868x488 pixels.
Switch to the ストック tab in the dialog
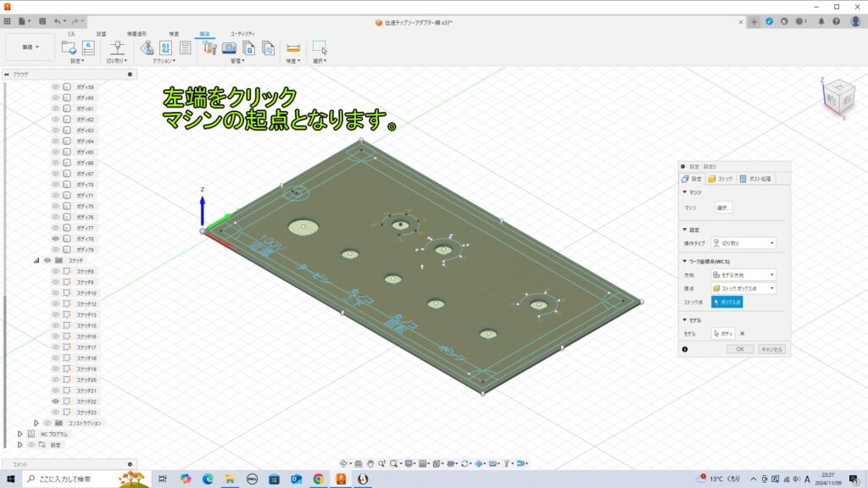[x=721, y=179]
